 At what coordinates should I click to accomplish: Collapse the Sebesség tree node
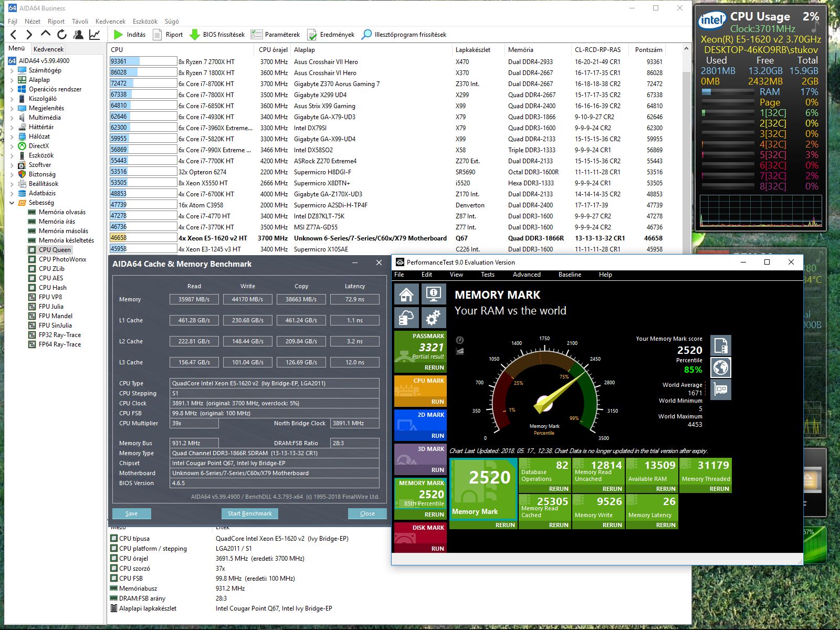point(12,203)
